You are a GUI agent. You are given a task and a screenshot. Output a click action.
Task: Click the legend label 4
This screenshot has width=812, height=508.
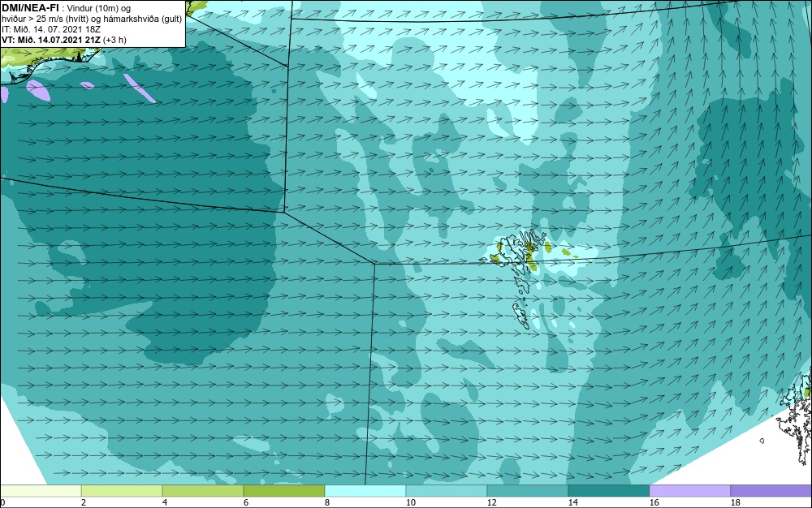[165, 502]
